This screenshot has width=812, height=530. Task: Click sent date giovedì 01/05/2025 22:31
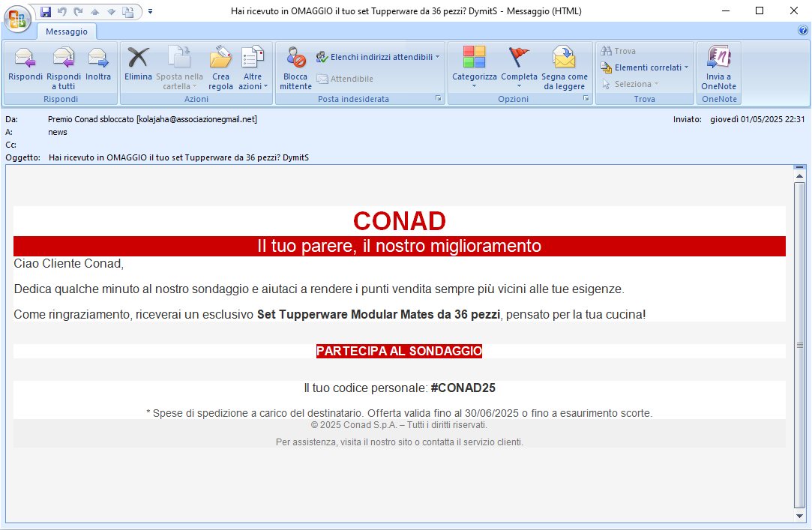tap(757, 119)
